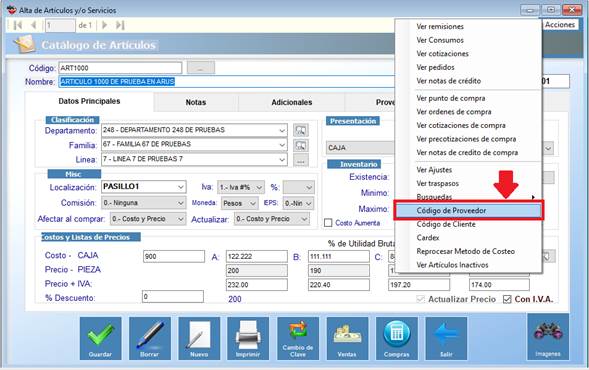Open the Ventas button
The height and width of the screenshot is (370, 589).
point(347,338)
